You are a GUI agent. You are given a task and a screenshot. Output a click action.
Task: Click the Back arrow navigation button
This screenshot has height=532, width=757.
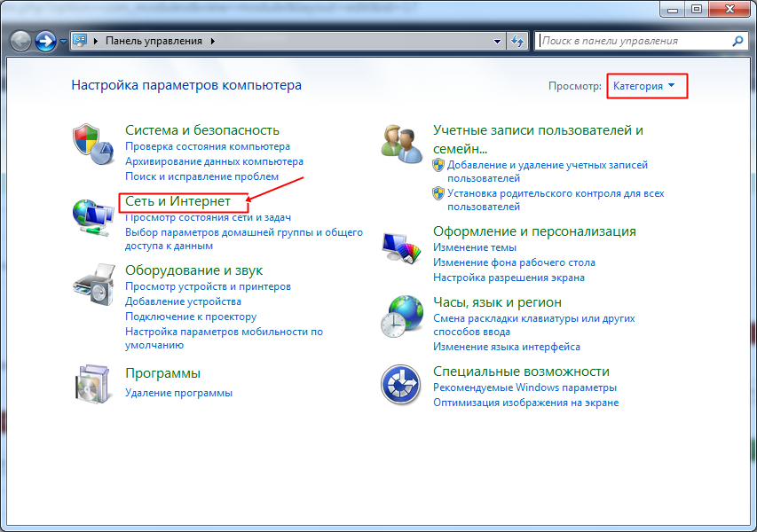click(20, 41)
